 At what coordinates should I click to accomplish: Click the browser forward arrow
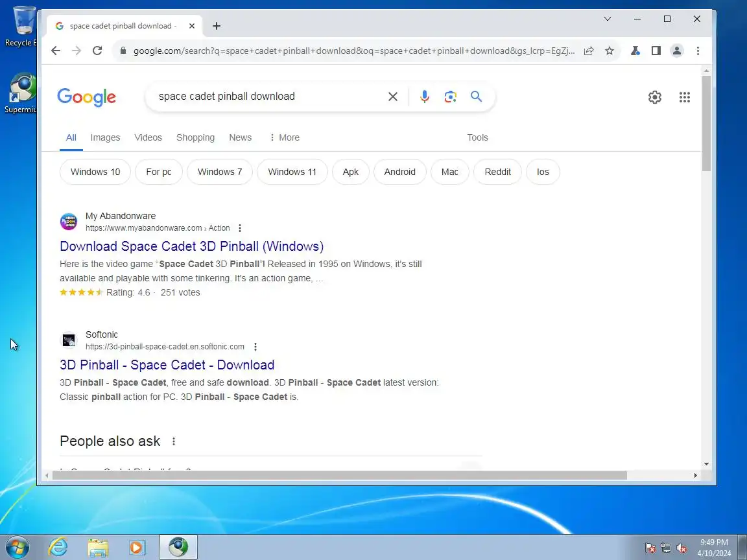[77, 51]
